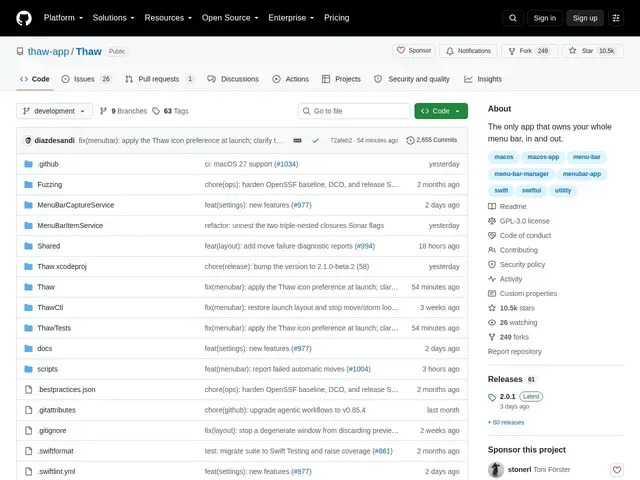Open the Pricing page
This screenshot has height=480, width=640.
(x=337, y=18)
